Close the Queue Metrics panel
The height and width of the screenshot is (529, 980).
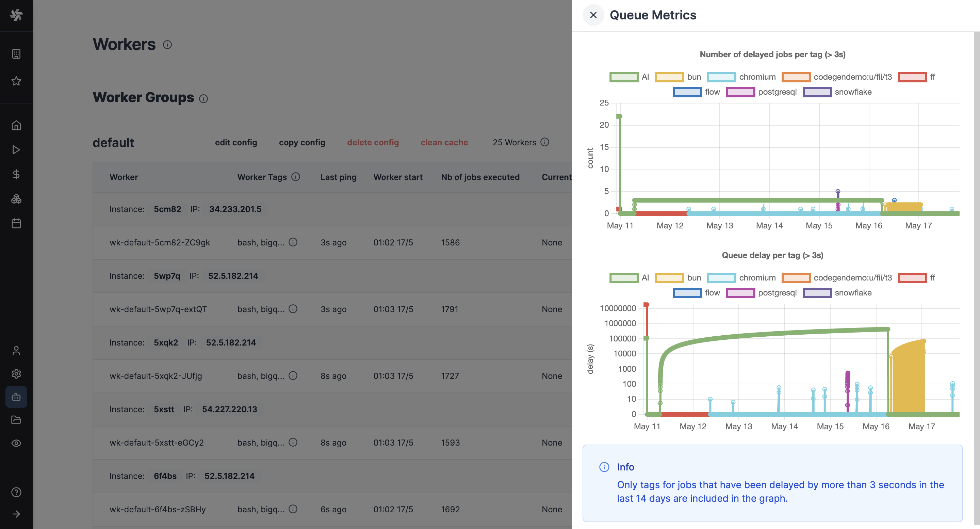(x=593, y=15)
